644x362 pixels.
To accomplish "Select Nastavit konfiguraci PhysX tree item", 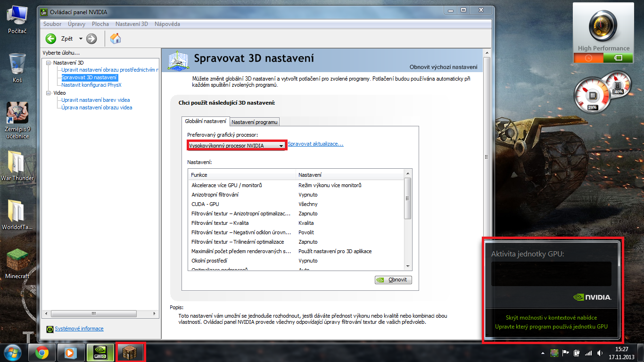I will [91, 85].
